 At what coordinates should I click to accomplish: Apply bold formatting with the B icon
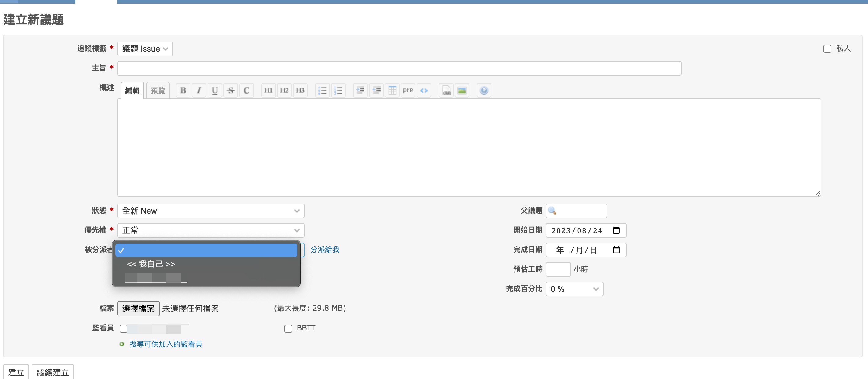183,90
